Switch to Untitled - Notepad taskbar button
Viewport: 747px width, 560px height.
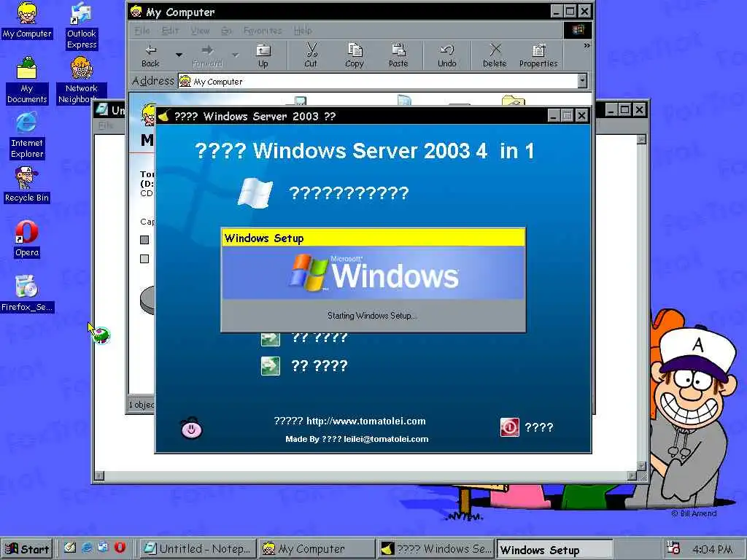(197, 548)
